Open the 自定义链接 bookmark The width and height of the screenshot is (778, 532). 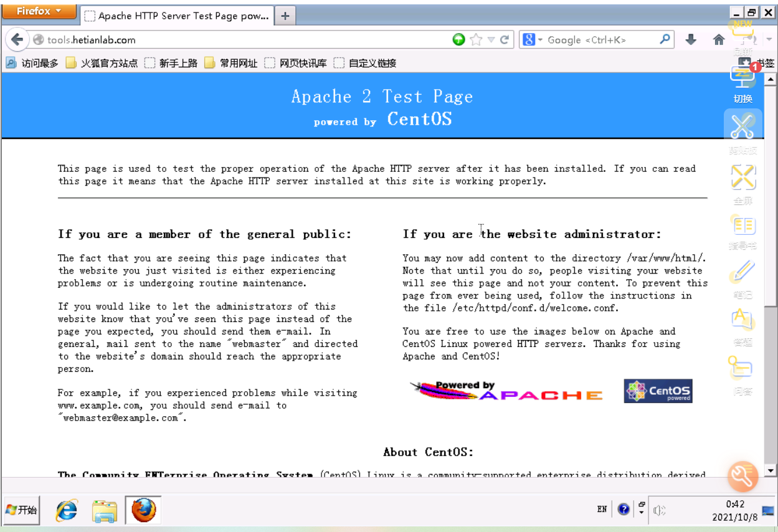365,63
